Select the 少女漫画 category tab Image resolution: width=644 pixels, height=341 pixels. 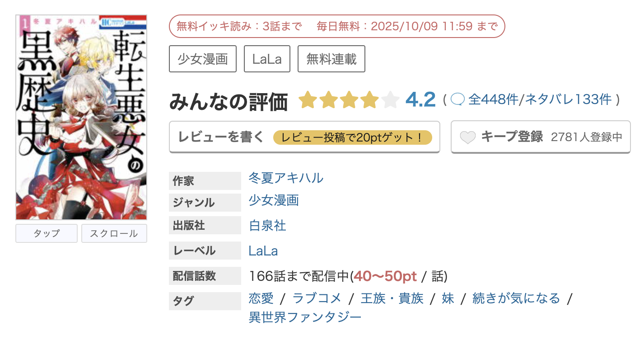click(202, 58)
